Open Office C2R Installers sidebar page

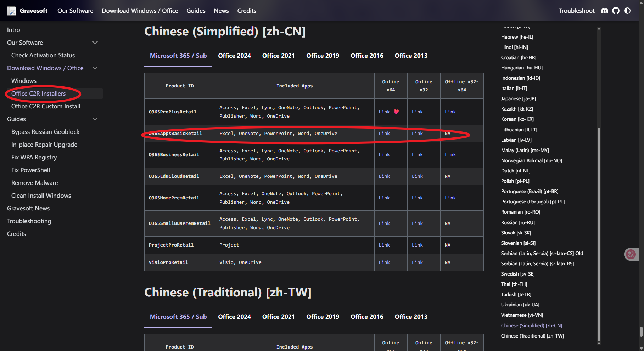tap(38, 94)
